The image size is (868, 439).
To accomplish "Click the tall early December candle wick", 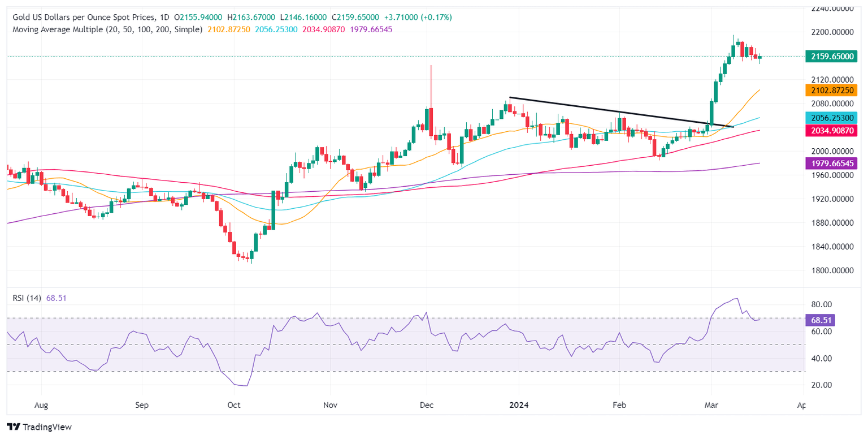I will pos(431,86).
